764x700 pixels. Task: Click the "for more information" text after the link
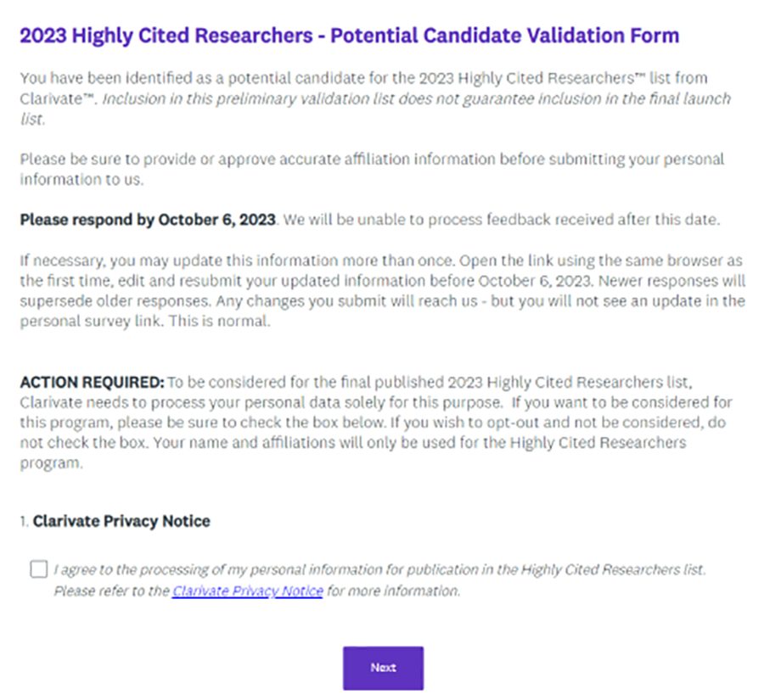pyautogui.click(x=393, y=591)
